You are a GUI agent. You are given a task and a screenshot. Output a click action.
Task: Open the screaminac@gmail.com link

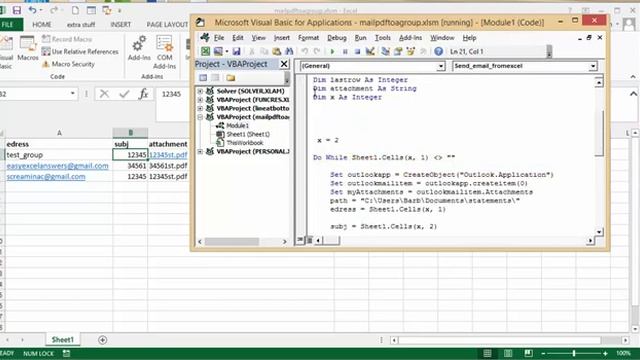point(46,176)
